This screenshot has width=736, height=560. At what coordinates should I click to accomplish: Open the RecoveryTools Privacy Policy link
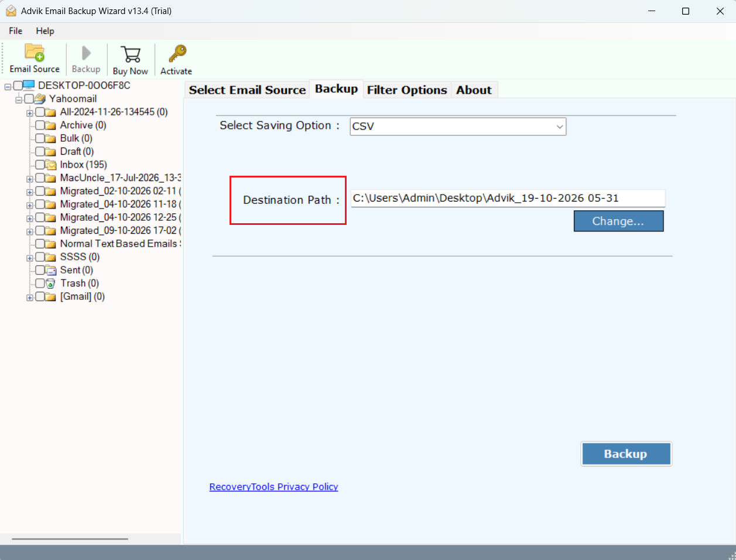(273, 487)
